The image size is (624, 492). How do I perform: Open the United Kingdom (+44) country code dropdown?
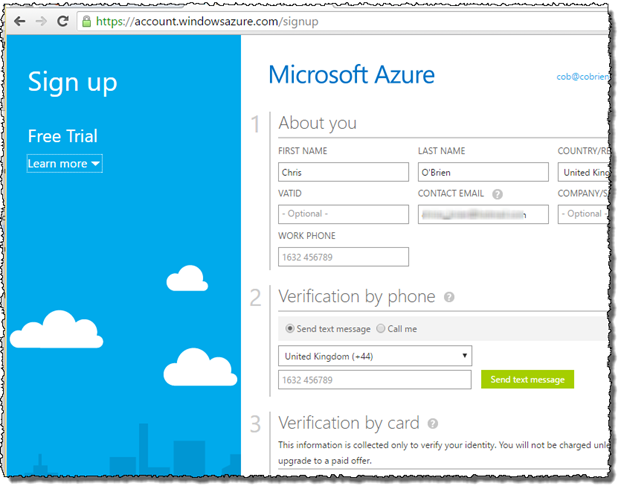[375, 356]
